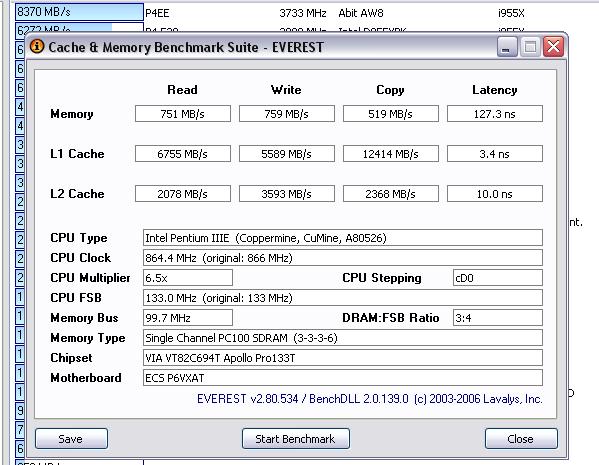This screenshot has width=599, height=465.
Task: Click P4EE entry in background window
Action: pos(157,13)
